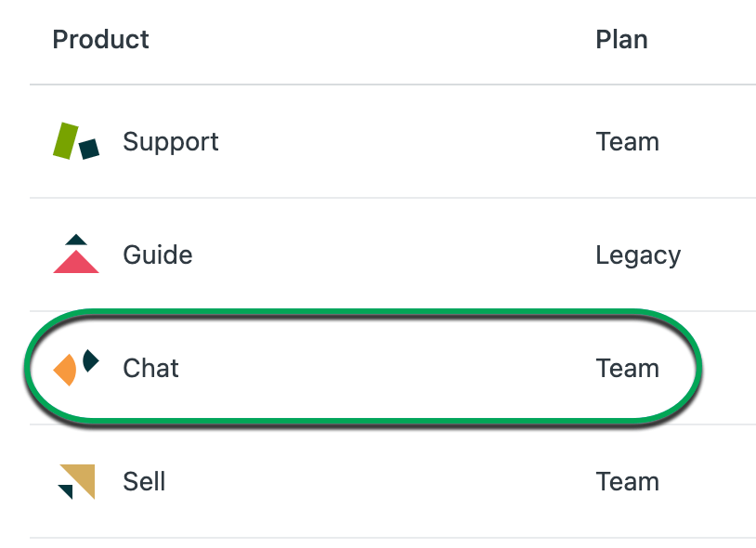Click the dark leaf shape of Chat logo
This screenshot has height=548, width=756.
(89, 360)
